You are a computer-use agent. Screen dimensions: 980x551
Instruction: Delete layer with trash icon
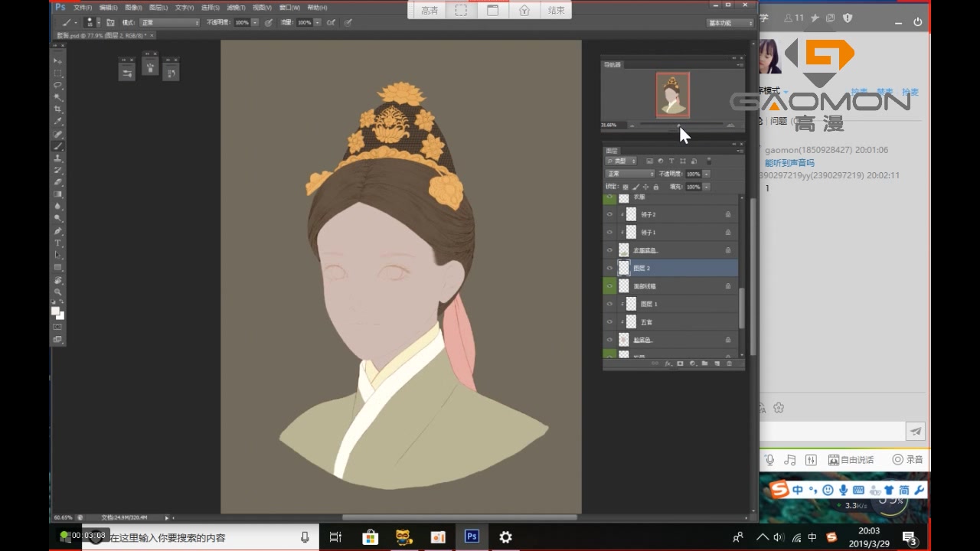(729, 364)
